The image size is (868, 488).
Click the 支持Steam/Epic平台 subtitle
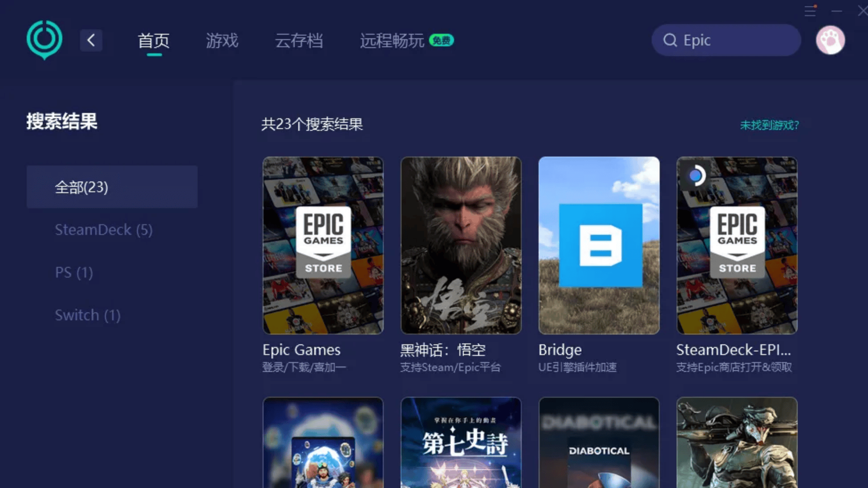pyautogui.click(x=450, y=367)
